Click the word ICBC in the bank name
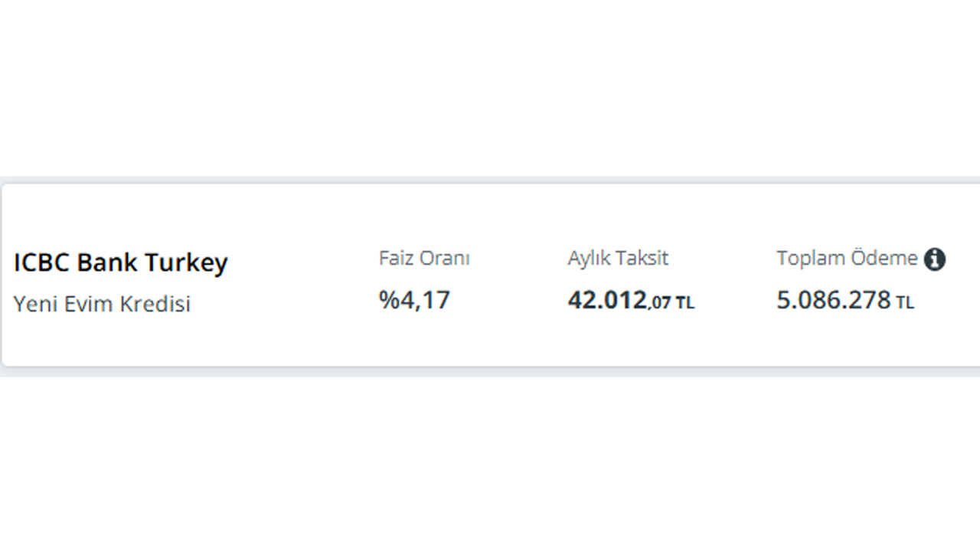 coord(41,262)
